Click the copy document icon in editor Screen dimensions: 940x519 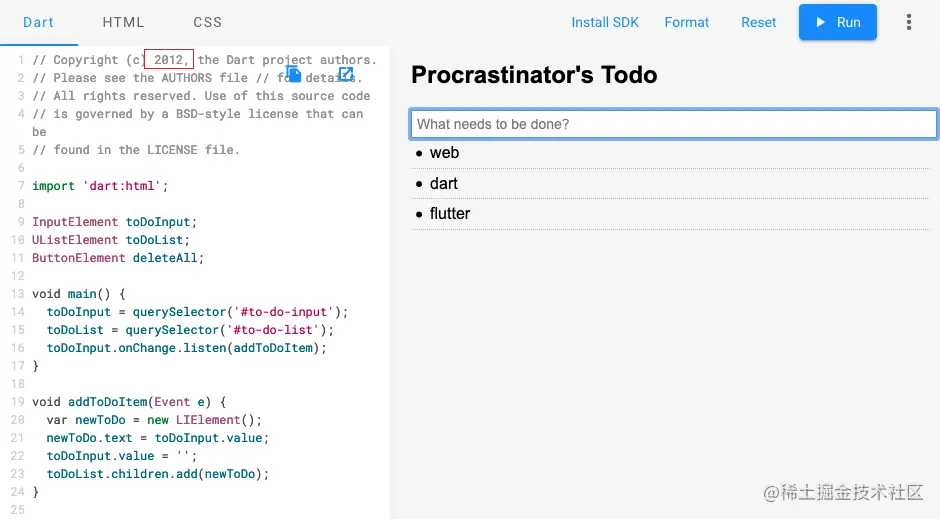click(293, 74)
